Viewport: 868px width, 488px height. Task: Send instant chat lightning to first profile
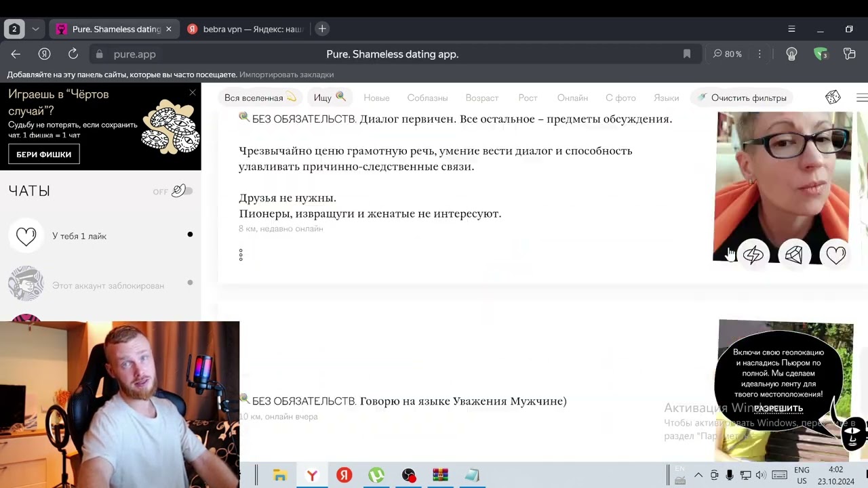753,255
